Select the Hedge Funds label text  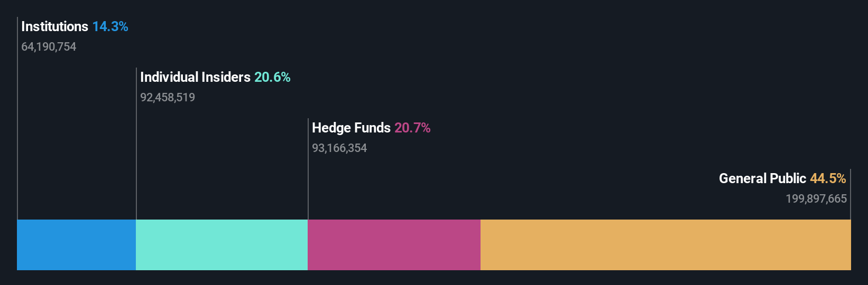(x=351, y=128)
